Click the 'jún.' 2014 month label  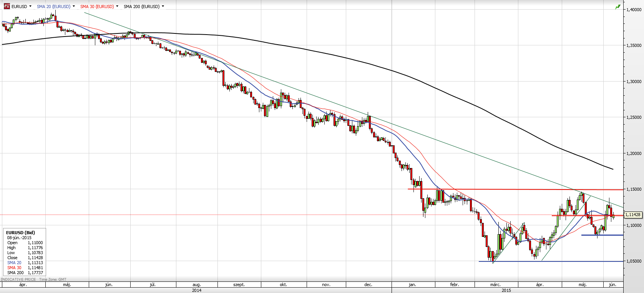(x=109, y=285)
